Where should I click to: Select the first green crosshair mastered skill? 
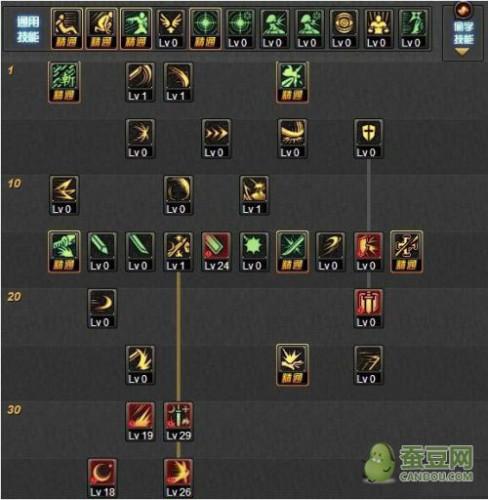205,29
